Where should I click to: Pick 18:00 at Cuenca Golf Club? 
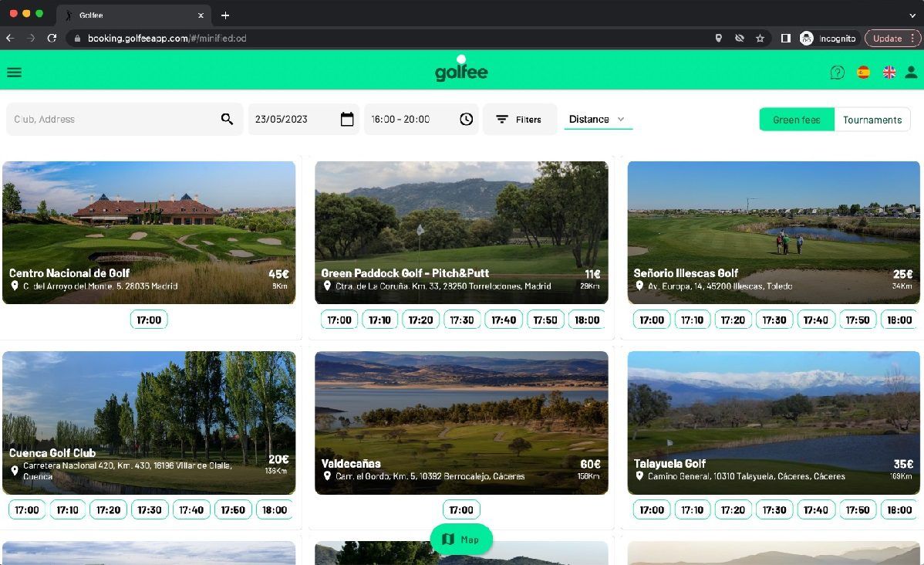pyautogui.click(x=275, y=509)
